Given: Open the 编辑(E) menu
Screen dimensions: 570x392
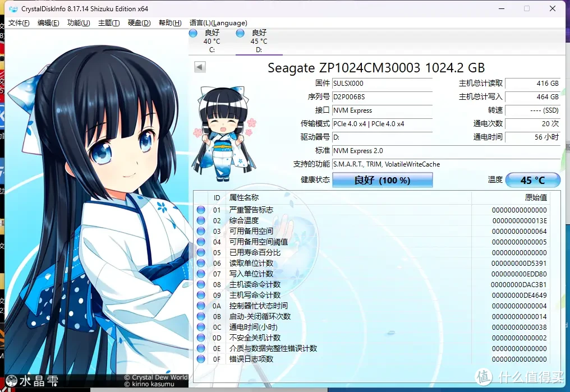Looking at the screenshot, I should [48, 23].
